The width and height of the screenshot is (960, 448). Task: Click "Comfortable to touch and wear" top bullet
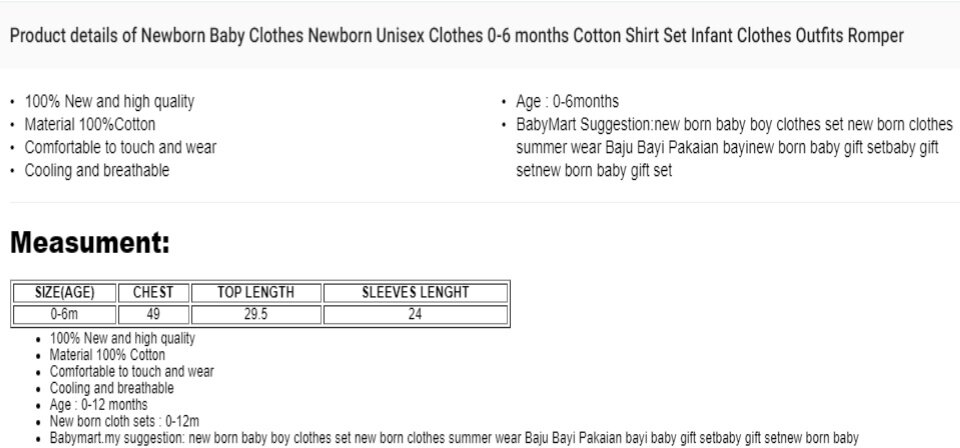(121, 147)
